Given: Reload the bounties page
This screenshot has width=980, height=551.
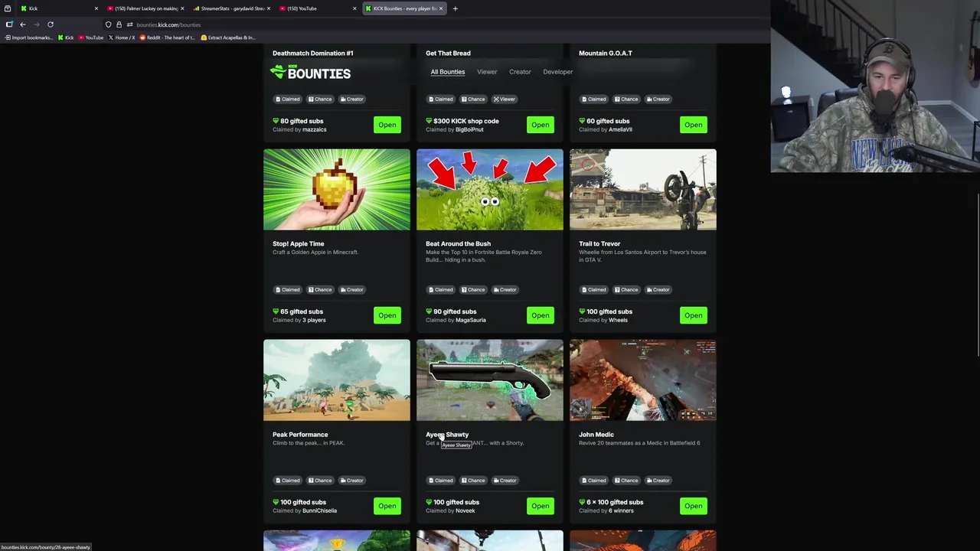Looking at the screenshot, I should [51, 24].
